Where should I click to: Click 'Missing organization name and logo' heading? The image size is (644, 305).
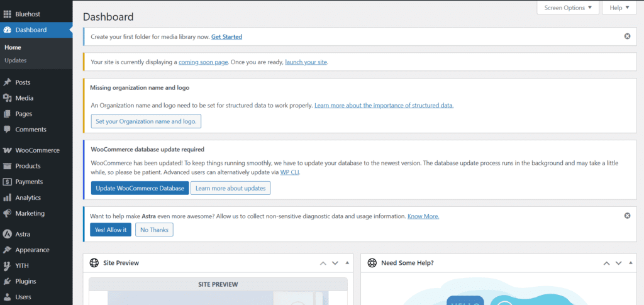[x=140, y=87]
